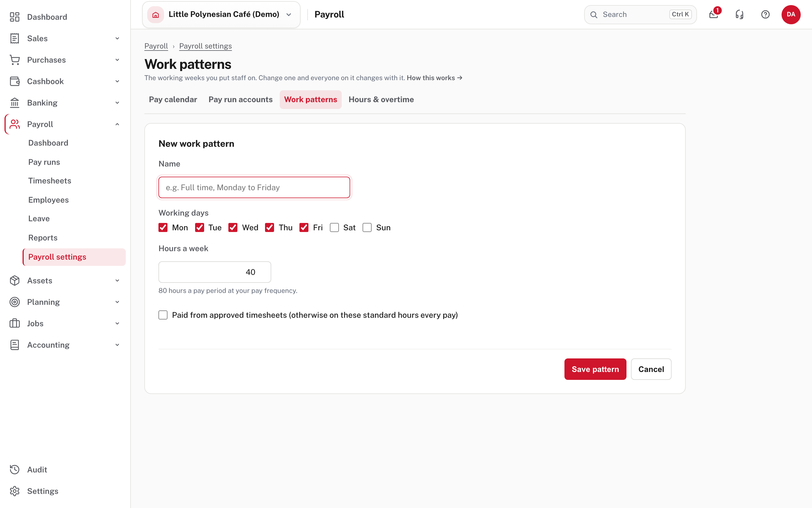812x508 pixels.
Task: Open the Dashboard grid icon in sidebar
Action: [14, 17]
